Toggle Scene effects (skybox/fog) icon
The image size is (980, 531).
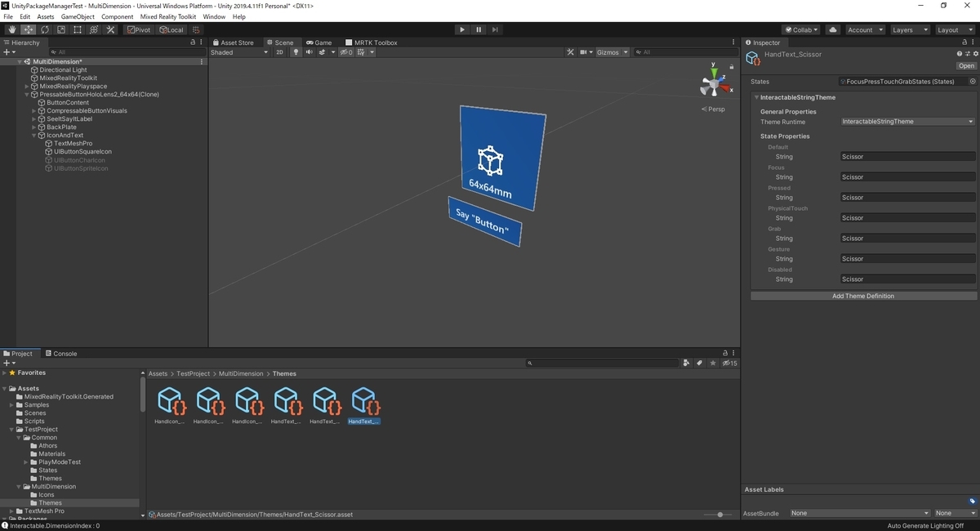(x=323, y=52)
